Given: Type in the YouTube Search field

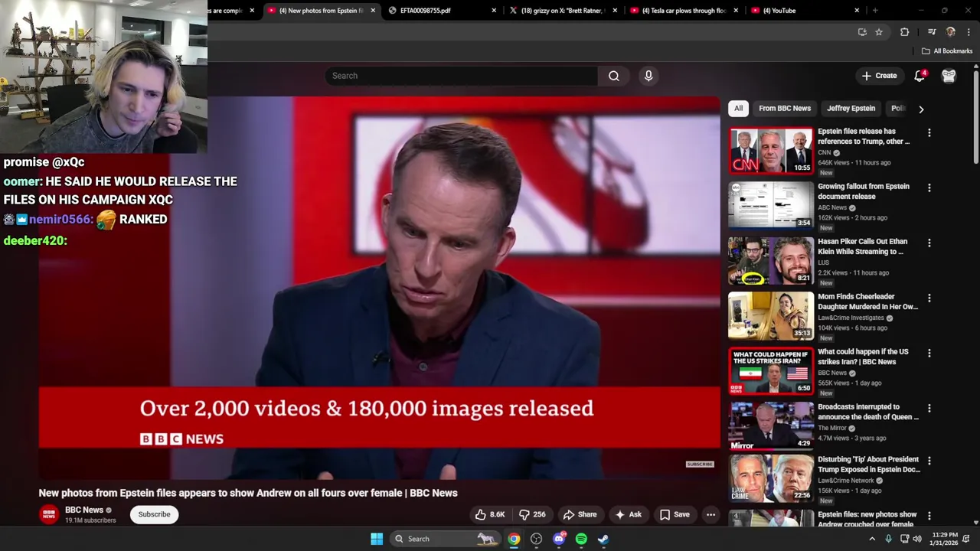Looking at the screenshot, I should 462,76.
